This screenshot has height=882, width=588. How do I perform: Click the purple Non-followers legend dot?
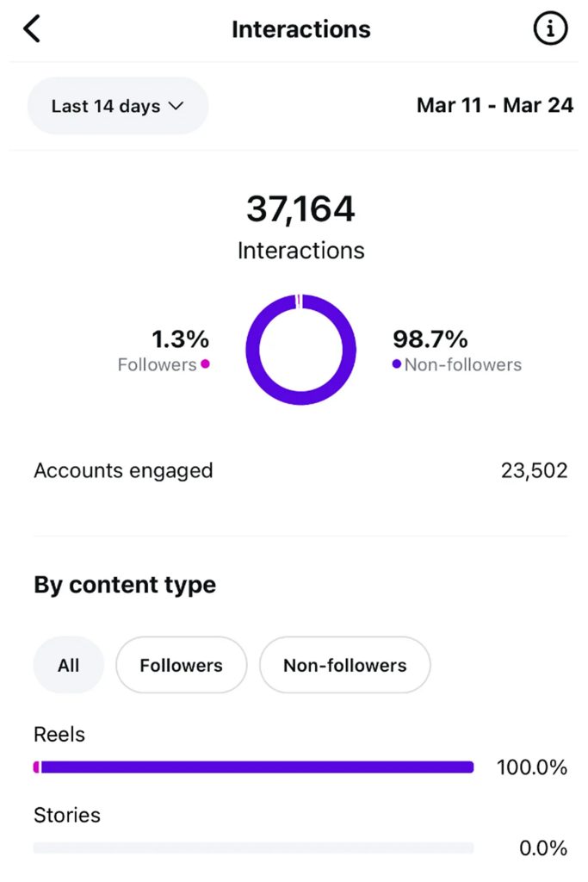(x=396, y=364)
